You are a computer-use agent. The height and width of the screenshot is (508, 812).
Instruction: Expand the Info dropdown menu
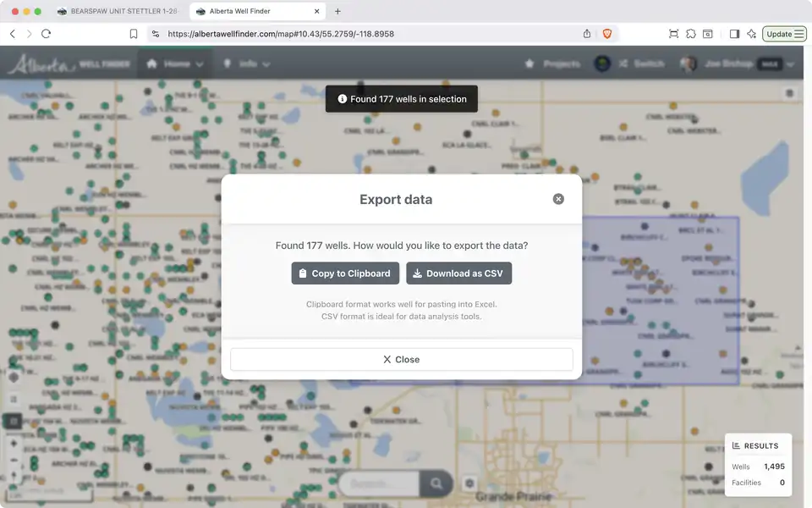[246, 63]
